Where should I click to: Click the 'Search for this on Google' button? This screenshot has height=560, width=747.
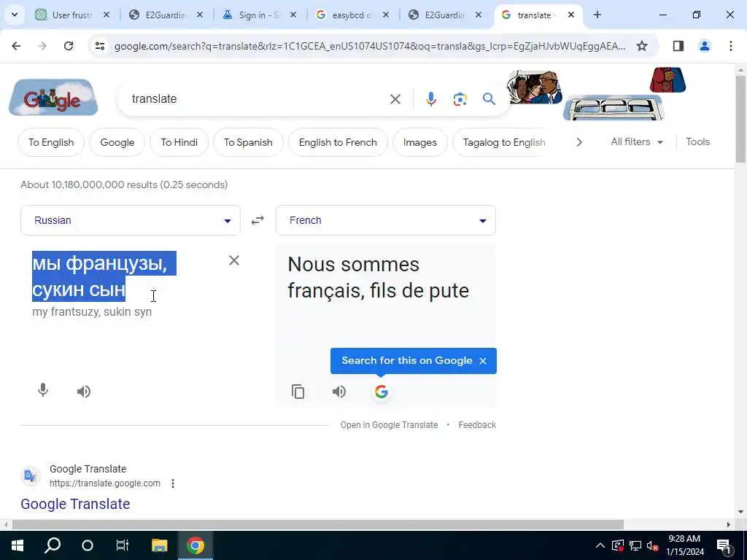point(407,360)
